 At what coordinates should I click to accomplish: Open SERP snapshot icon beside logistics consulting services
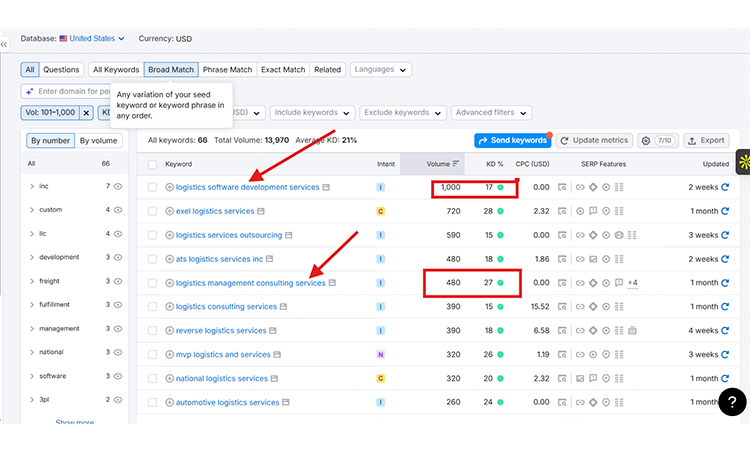pos(283,307)
